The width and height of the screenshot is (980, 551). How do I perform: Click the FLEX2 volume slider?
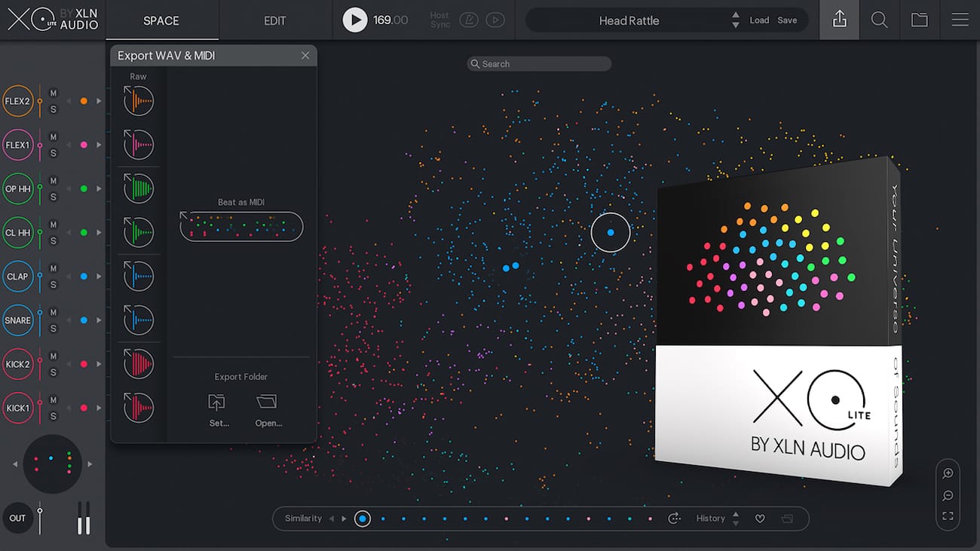pos(40,101)
